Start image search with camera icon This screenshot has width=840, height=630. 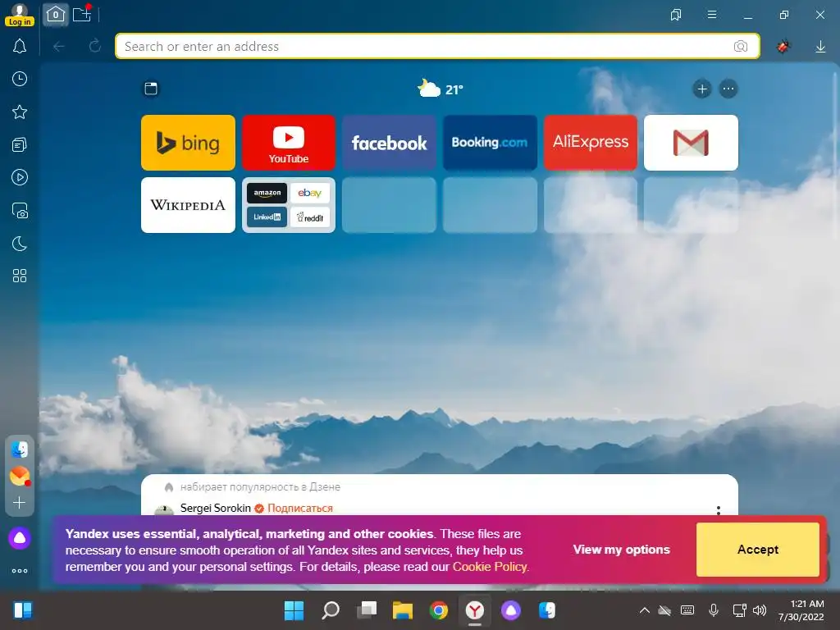(741, 46)
